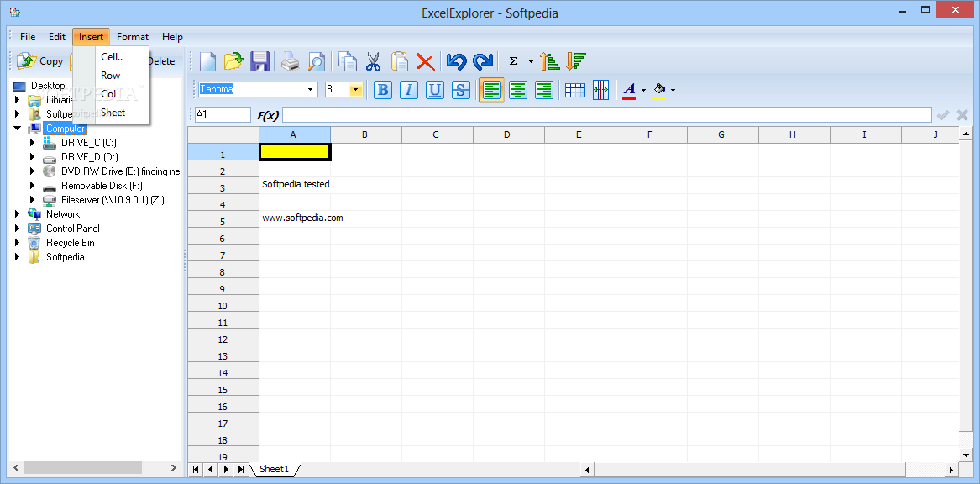Open the Help menu
The image size is (980, 484).
(172, 37)
